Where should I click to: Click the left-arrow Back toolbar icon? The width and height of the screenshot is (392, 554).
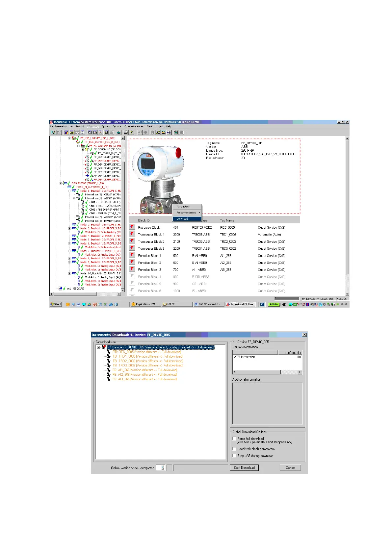[119, 133]
